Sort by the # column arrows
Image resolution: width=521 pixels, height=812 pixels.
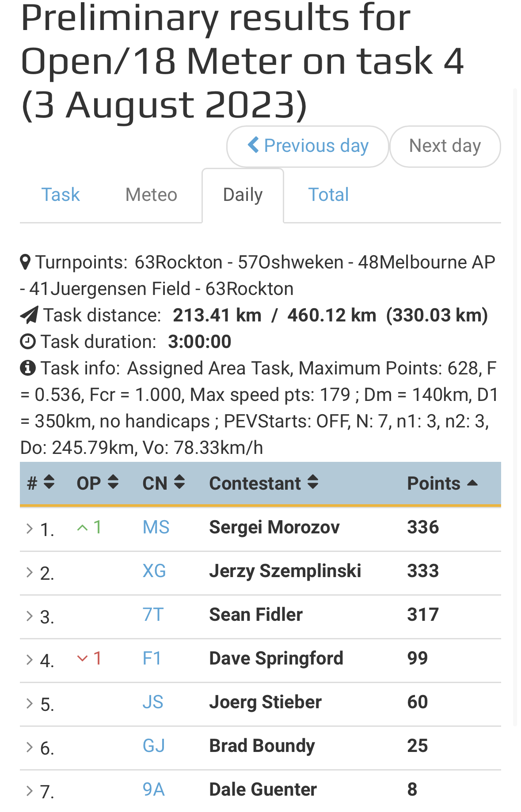49,482
